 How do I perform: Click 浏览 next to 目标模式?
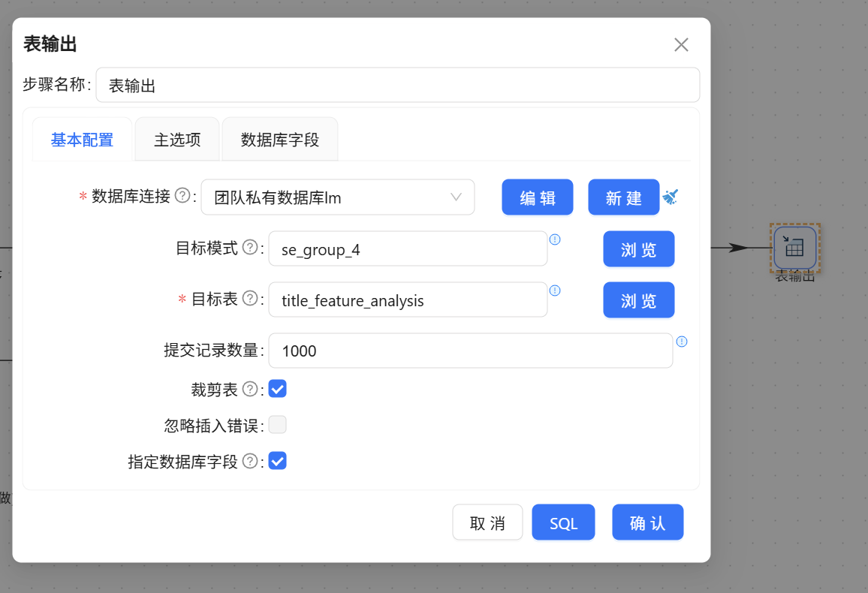click(639, 249)
